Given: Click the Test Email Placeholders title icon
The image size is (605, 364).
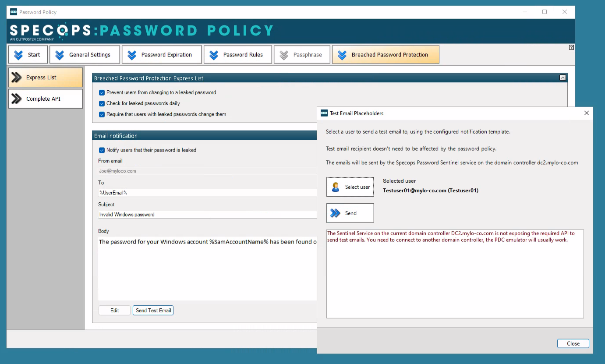Looking at the screenshot, I should point(324,113).
